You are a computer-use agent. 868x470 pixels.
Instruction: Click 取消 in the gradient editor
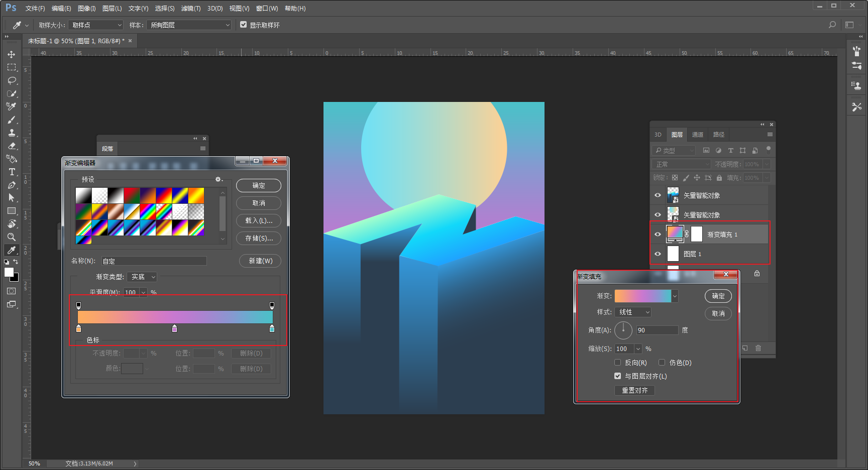[x=259, y=203]
